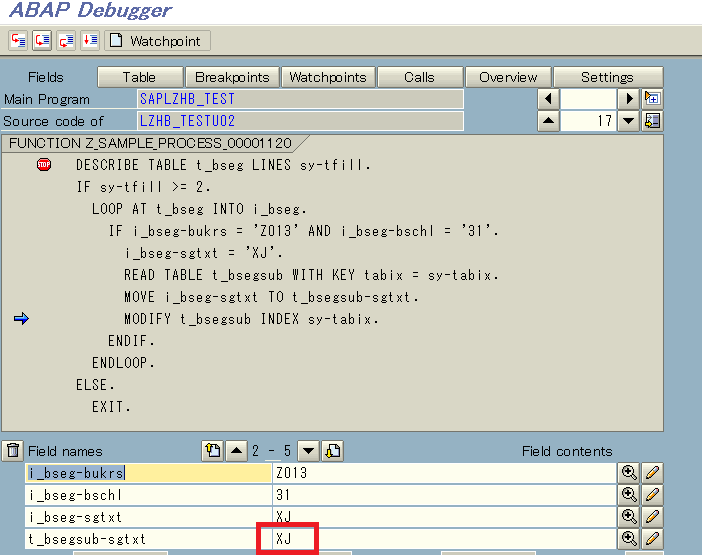Select the i_bseg-sgtxt field name
This screenshot has width=702, height=555.
coord(149,517)
